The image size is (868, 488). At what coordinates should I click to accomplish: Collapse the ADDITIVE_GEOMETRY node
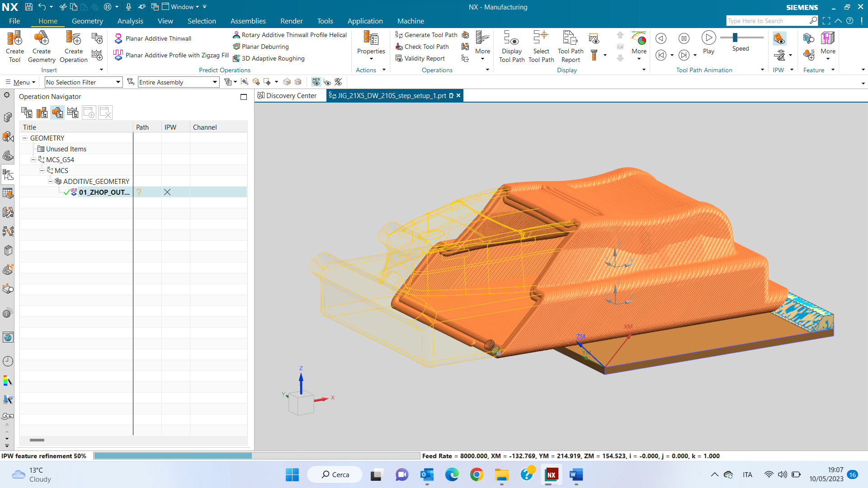(x=51, y=181)
